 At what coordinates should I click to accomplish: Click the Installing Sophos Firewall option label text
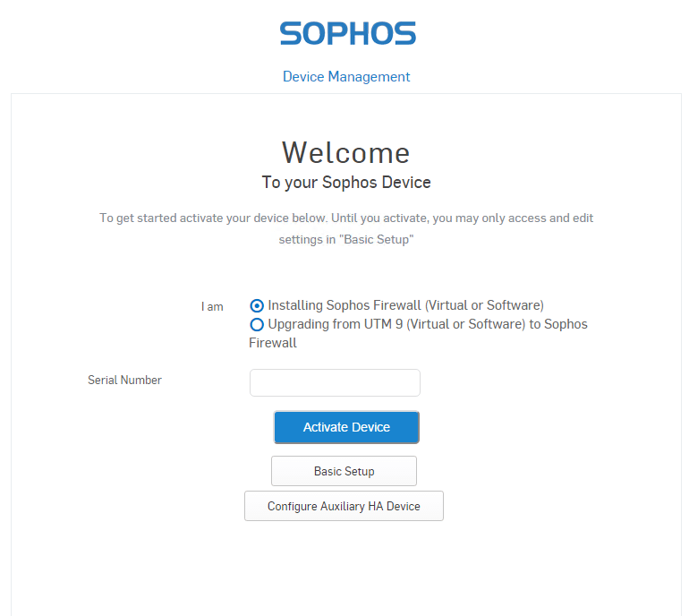(x=405, y=305)
